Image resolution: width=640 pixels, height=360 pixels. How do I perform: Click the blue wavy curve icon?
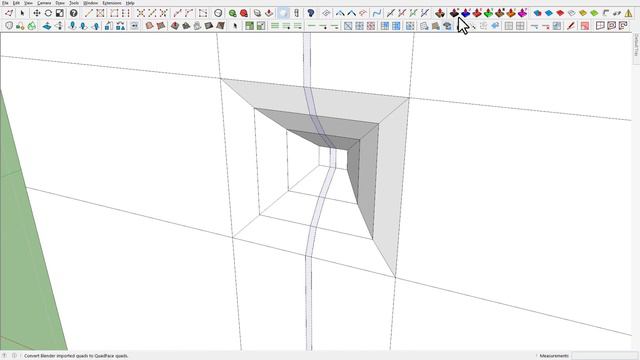pos(377,13)
